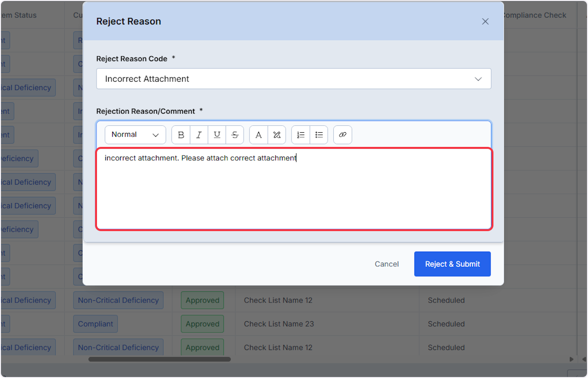The image size is (588, 378).
Task: Open the Normal text style dropdown
Action: click(x=135, y=135)
